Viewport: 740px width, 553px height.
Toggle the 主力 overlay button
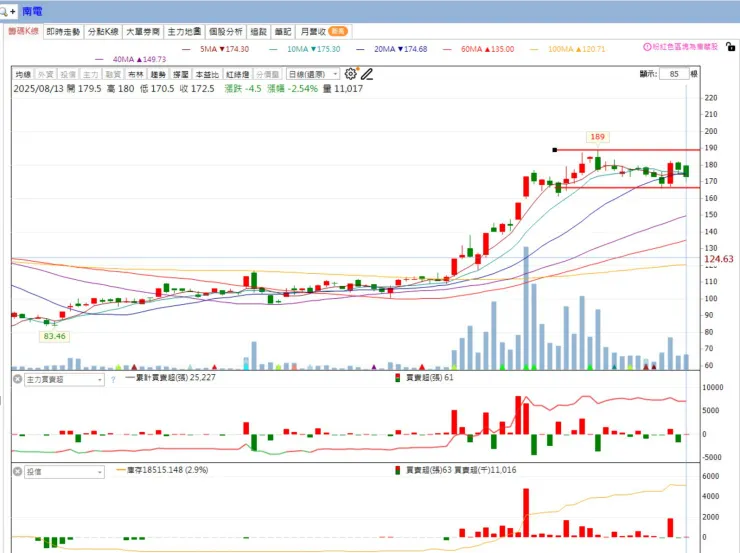90,75
